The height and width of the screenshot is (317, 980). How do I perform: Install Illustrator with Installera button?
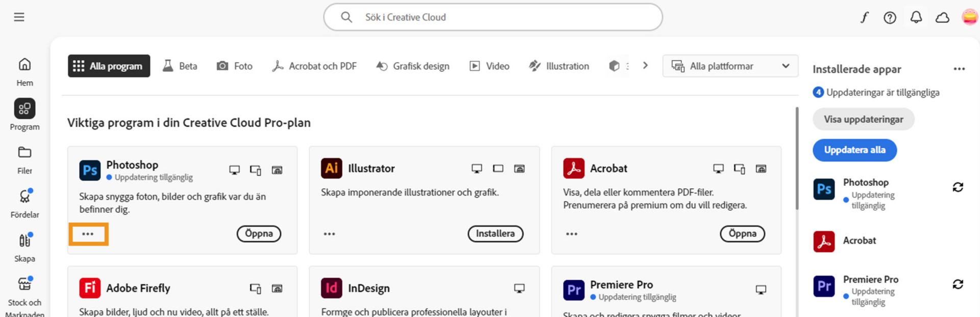pyautogui.click(x=495, y=234)
